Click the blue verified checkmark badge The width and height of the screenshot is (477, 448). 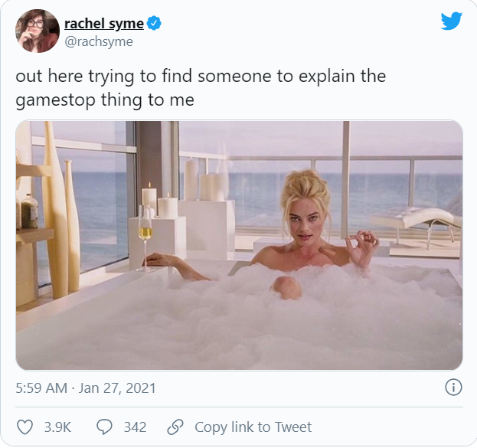pyautogui.click(x=154, y=24)
